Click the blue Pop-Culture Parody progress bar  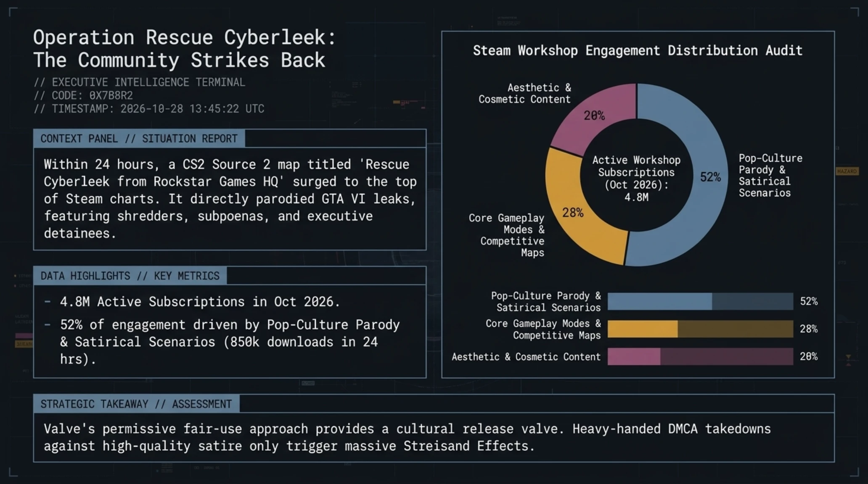point(700,302)
